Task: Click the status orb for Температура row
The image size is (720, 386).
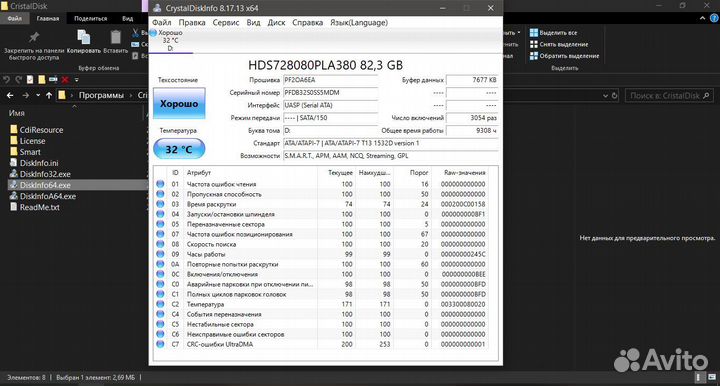Action: 160,304
